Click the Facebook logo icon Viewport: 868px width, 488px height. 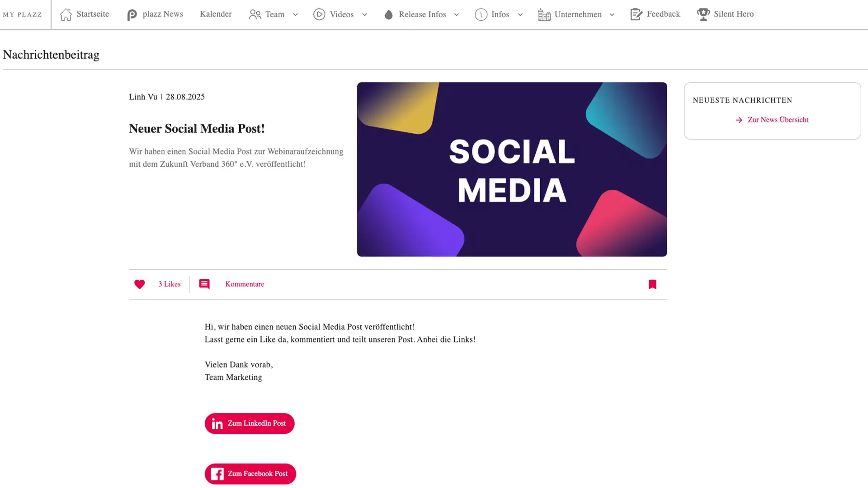pyautogui.click(x=217, y=474)
